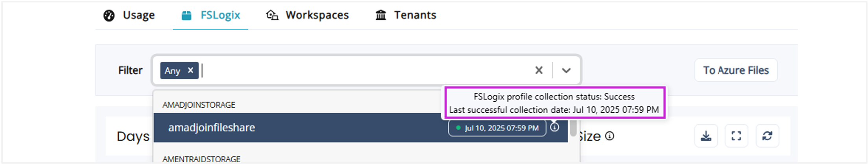Viewport: 868px width, 165px height.
Task: Click the AMENTRAIDSTORAGE group header
Action: pos(201,159)
